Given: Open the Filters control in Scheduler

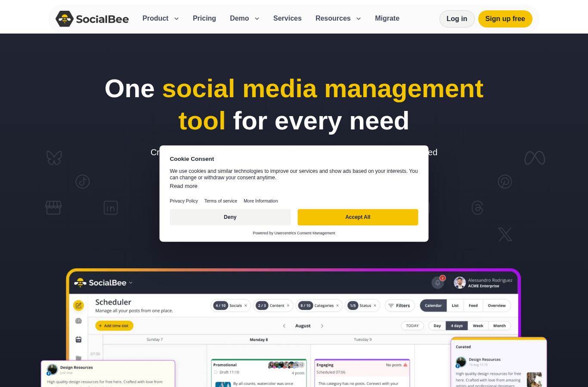Looking at the screenshot, I should click(399, 306).
